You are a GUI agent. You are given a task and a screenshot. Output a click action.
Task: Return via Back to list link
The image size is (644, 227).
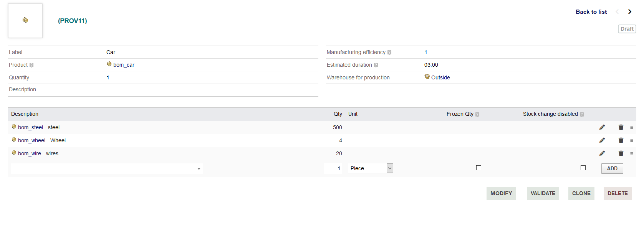click(x=591, y=12)
